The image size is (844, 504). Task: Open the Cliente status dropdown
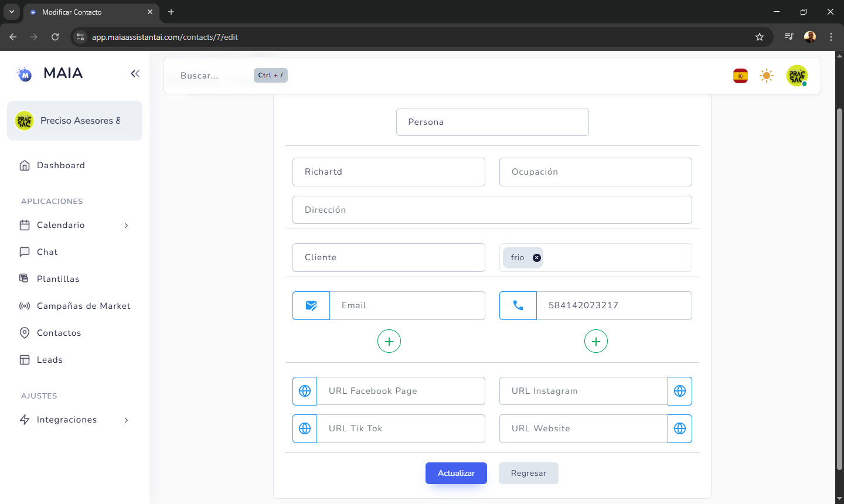(389, 257)
